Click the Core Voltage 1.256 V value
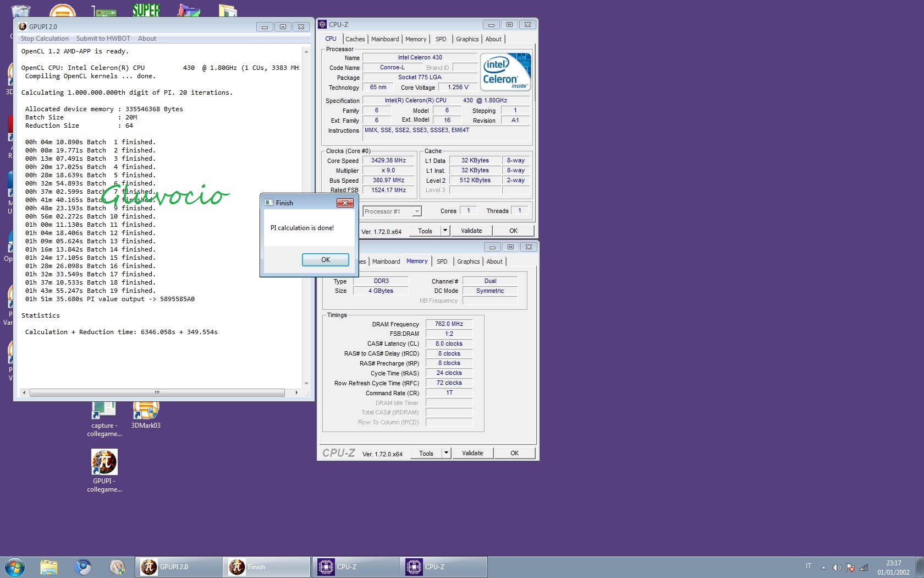The width and height of the screenshot is (924, 578). 458,88
